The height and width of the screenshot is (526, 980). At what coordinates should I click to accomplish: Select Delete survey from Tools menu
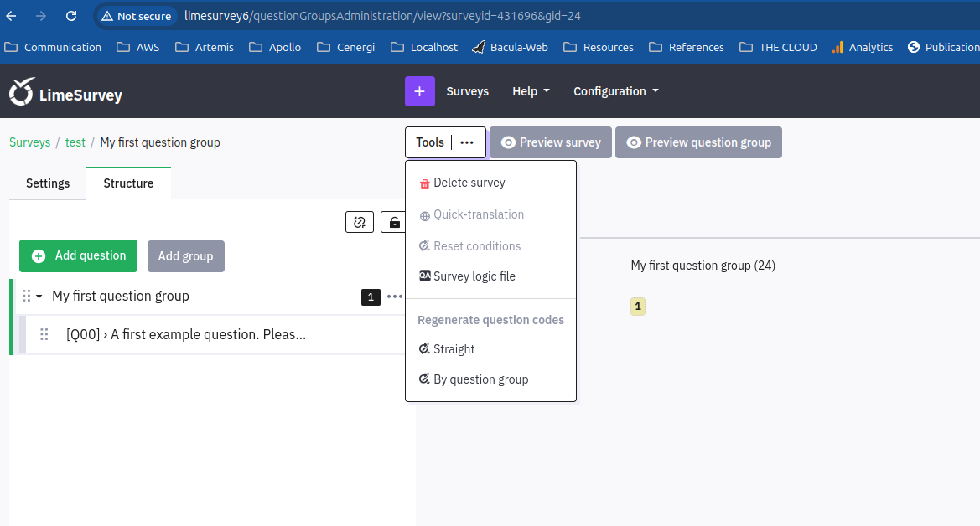click(469, 183)
